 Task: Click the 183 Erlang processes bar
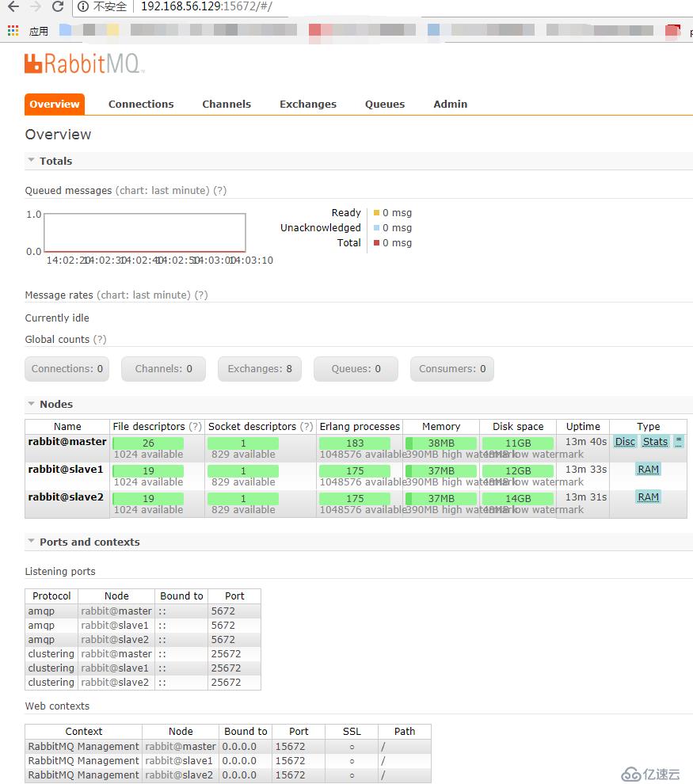[x=355, y=443]
